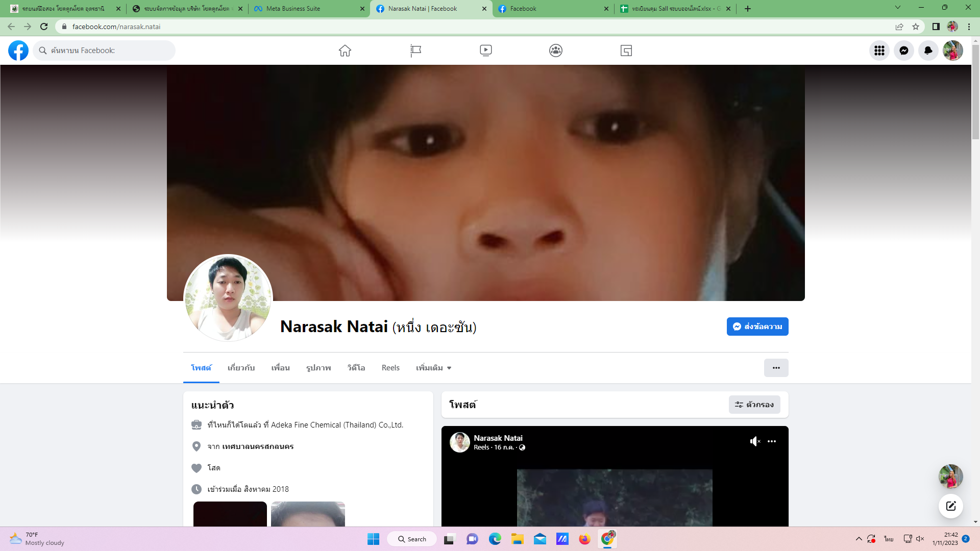Image resolution: width=980 pixels, height=551 pixels.
Task: Open notifications bell icon
Action: 928,51
